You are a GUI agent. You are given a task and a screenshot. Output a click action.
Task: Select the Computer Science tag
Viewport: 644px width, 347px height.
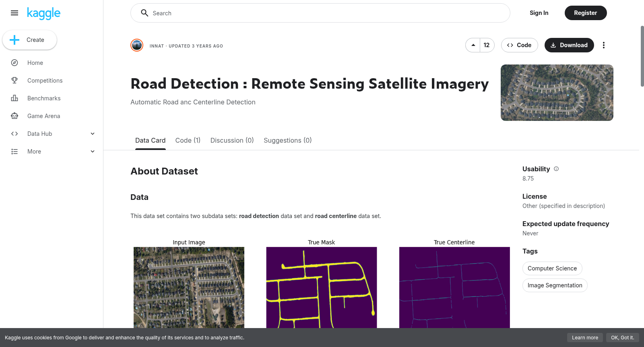[552, 268]
